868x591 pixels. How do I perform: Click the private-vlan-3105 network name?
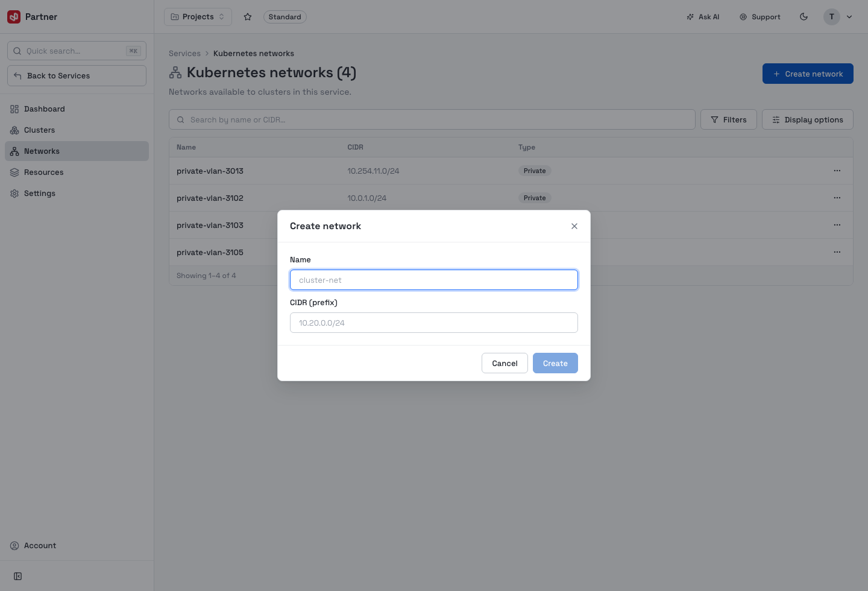210,253
